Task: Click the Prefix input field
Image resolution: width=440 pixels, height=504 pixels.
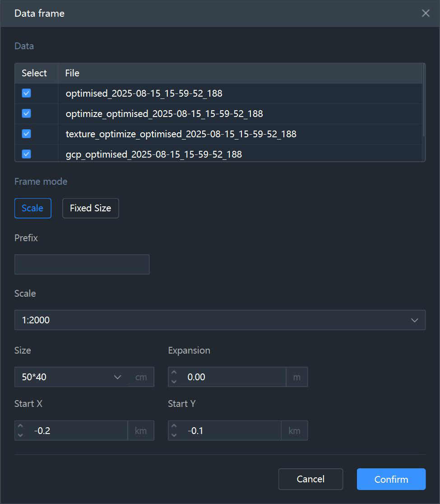Action: (x=82, y=265)
